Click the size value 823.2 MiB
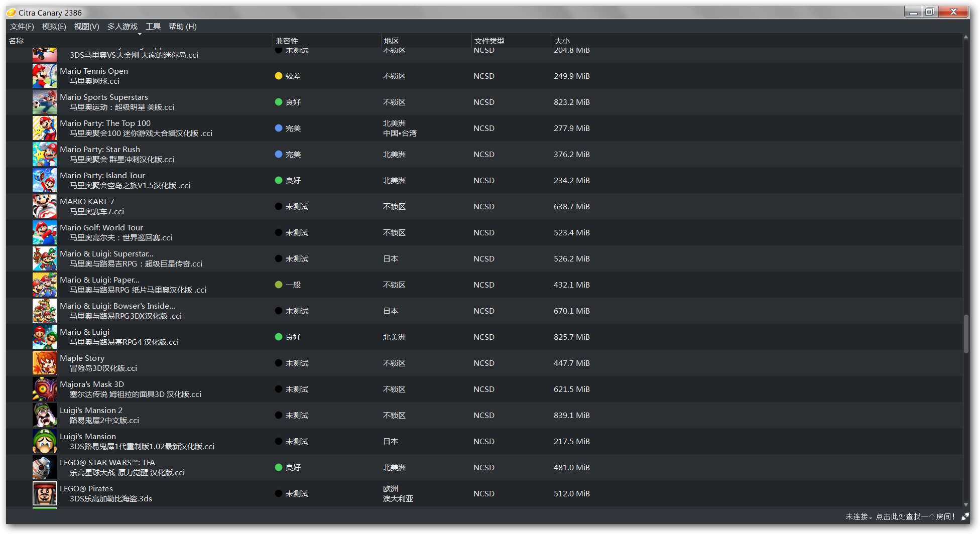980x534 pixels. (x=572, y=102)
